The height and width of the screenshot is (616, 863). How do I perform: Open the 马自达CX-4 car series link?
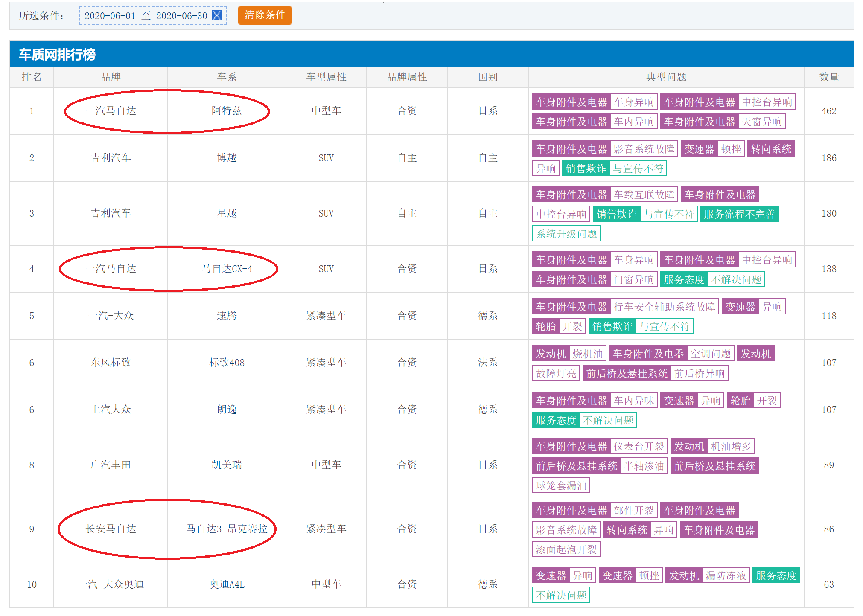(x=227, y=269)
